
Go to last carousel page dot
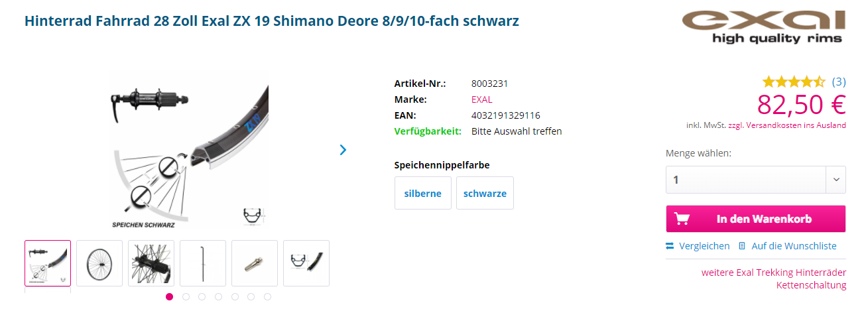coord(267,297)
